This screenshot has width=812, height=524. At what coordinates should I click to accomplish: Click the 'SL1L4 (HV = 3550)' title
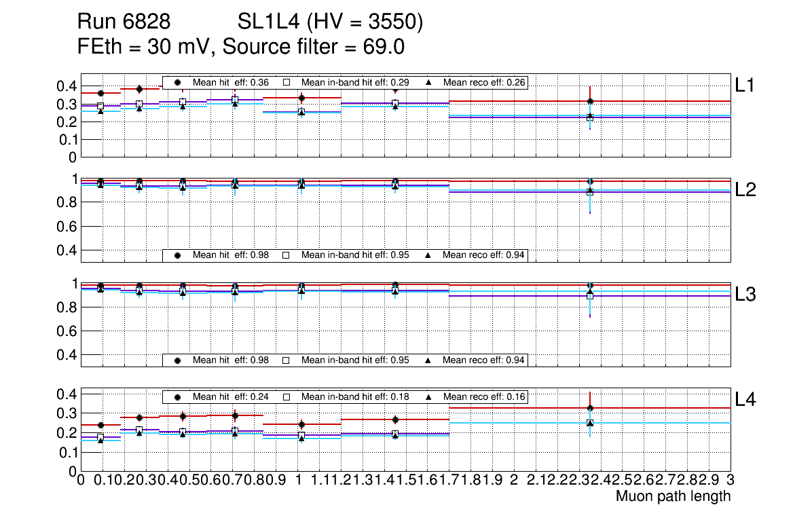(330, 23)
